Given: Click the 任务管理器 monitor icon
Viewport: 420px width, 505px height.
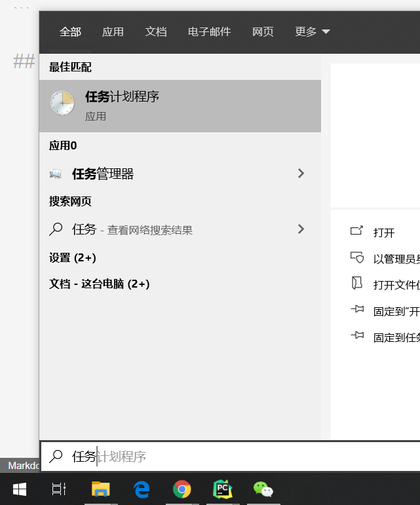Looking at the screenshot, I should (x=56, y=174).
